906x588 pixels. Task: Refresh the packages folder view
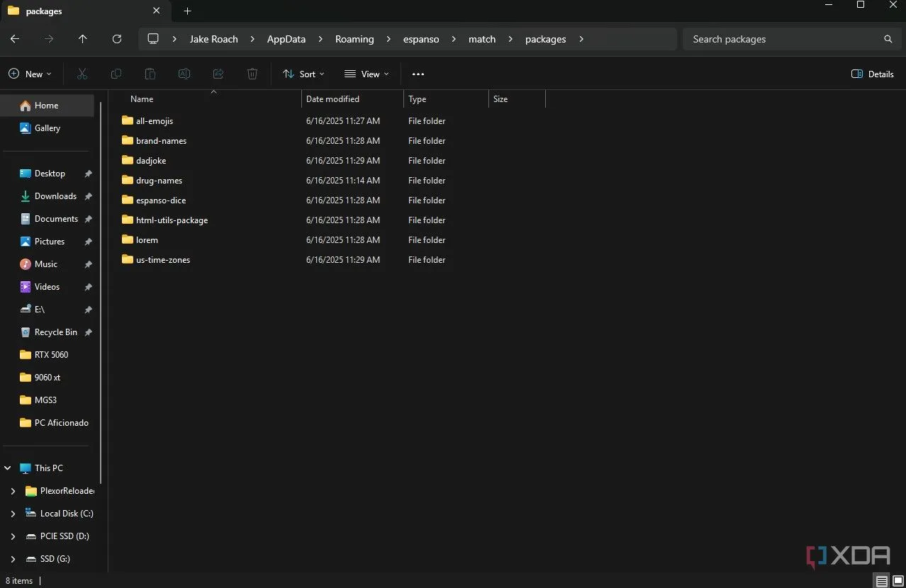tap(117, 39)
